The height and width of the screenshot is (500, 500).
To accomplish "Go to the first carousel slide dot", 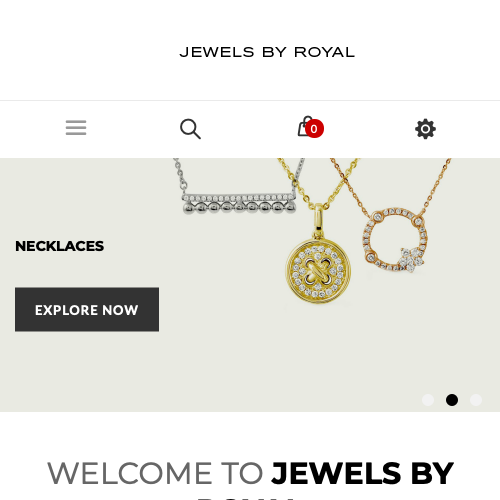I will (x=428, y=400).
